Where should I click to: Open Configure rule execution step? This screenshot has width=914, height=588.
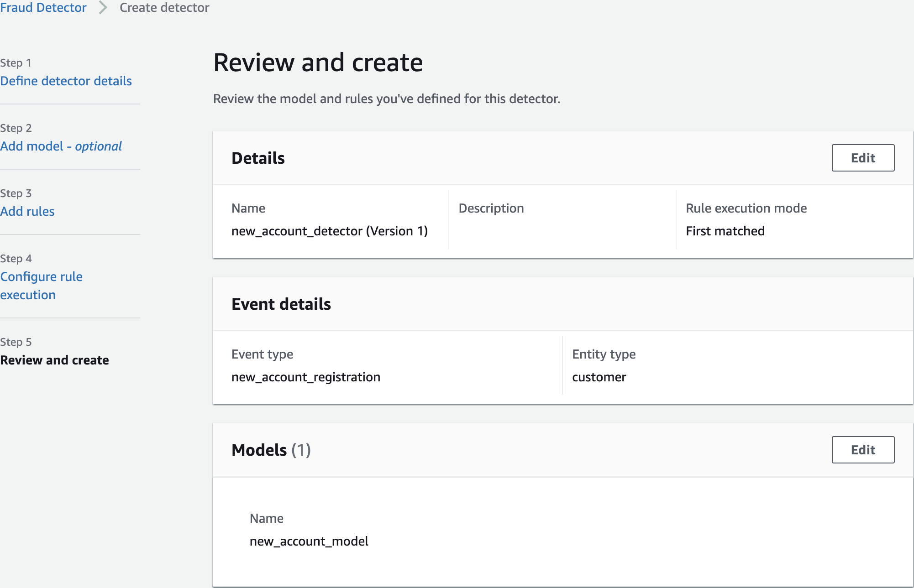click(x=41, y=286)
